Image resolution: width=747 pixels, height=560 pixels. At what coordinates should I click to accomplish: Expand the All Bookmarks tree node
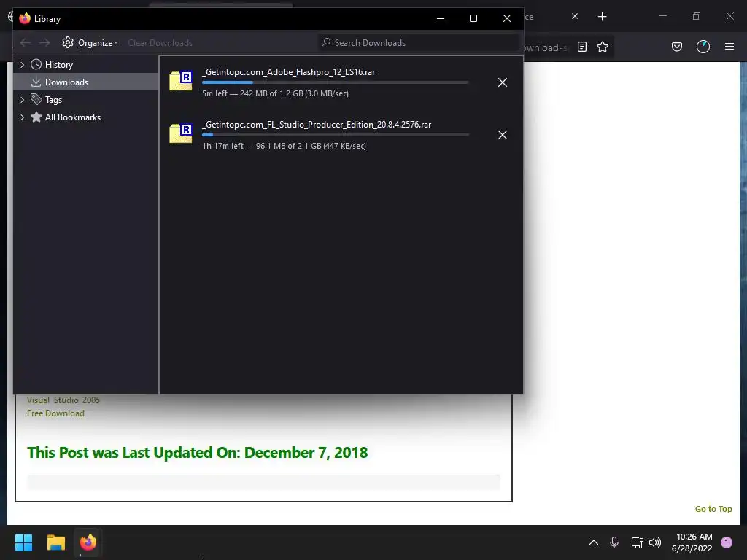[x=22, y=117]
